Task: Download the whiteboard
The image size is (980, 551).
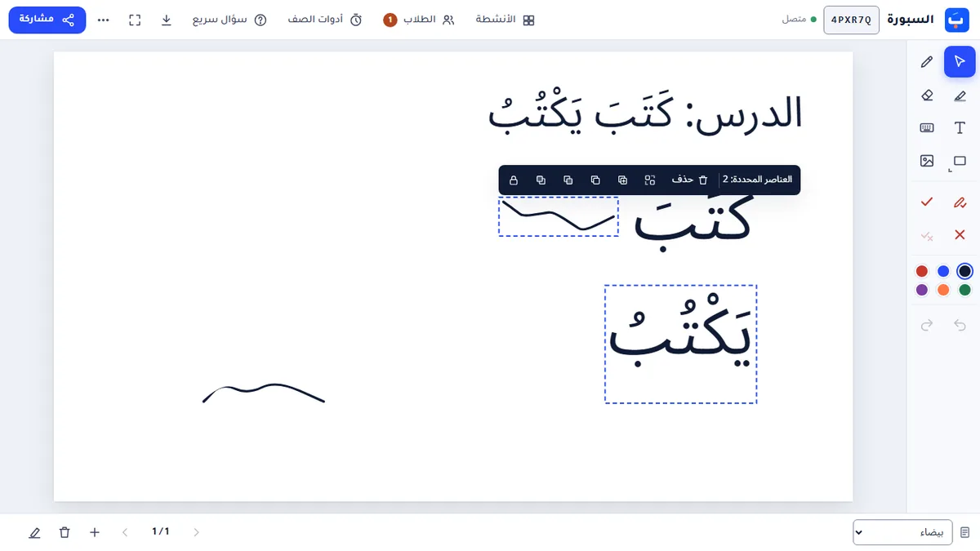Action: [x=167, y=20]
